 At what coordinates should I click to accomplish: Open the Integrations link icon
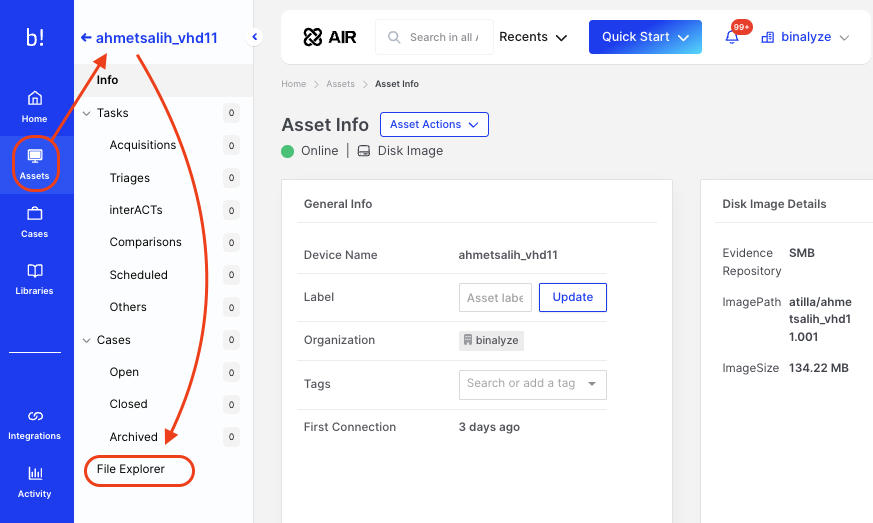35,416
